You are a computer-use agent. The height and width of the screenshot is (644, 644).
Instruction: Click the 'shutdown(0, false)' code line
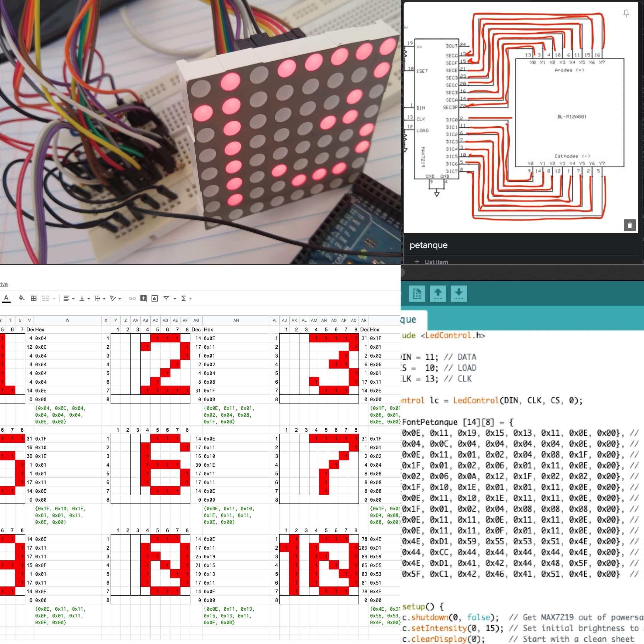click(450, 617)
